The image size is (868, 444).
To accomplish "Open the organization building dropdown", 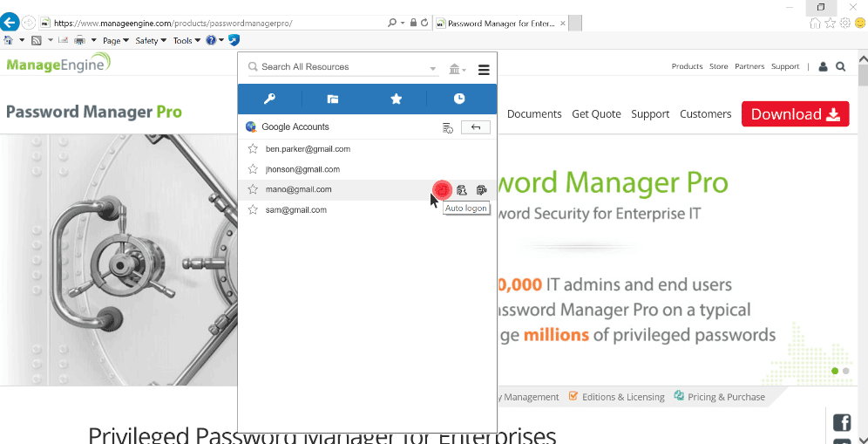I will pyautogui.click(x=458, y=69).
